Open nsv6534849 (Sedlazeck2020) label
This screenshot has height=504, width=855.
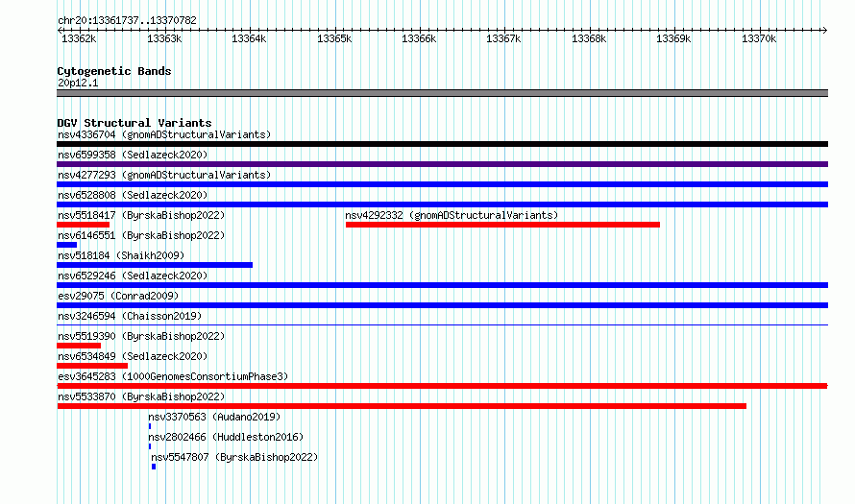click(133, 356)
